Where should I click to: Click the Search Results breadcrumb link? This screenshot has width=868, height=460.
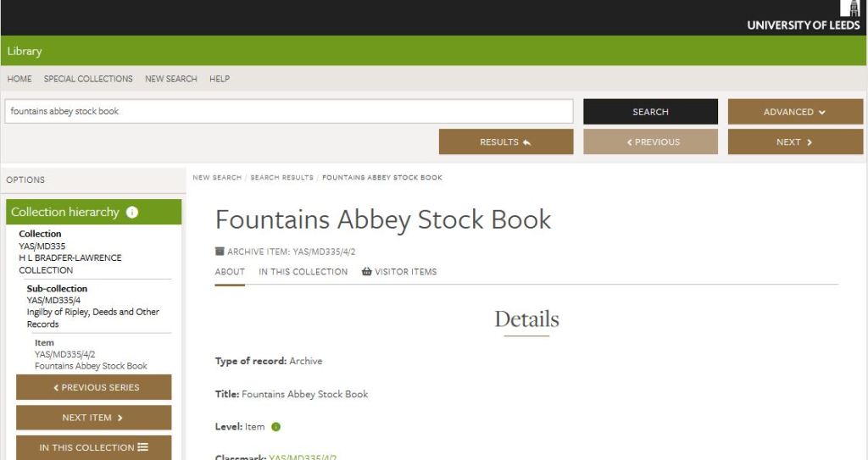[x=281, y=178]
